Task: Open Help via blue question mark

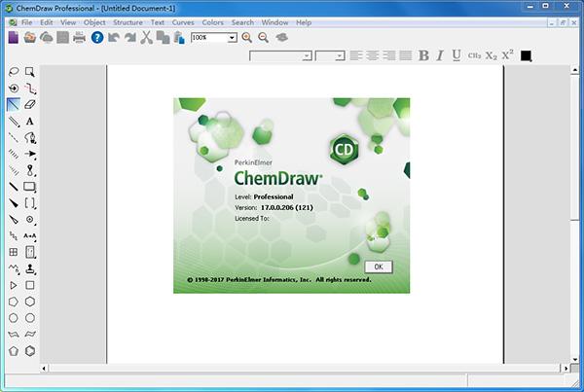Action: (x=97, y=37)
